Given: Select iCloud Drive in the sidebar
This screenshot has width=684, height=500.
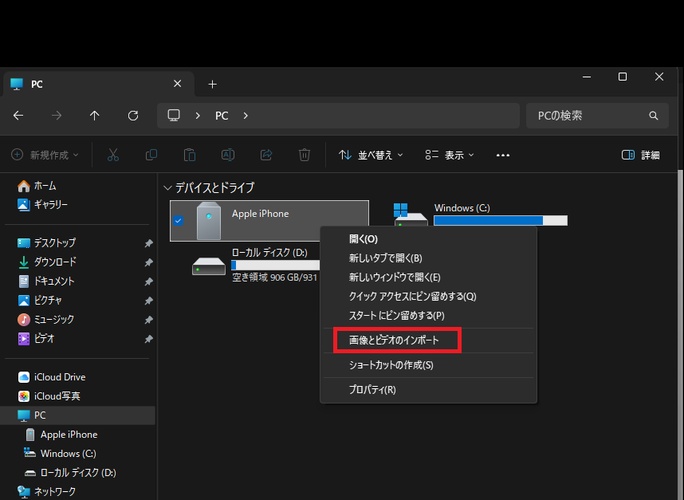Looking at the screenshot, I should click(x=60, y=377).
